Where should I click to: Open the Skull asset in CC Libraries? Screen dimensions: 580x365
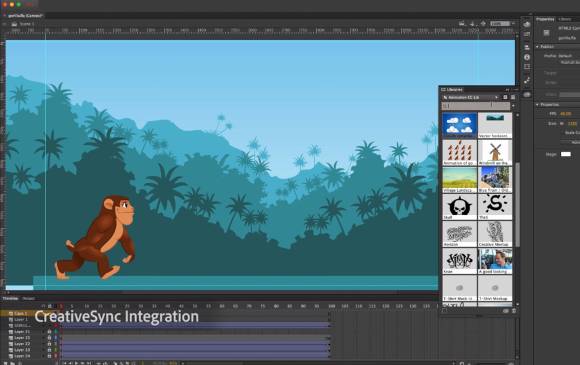pyautogui.click(x=460, y=207)
